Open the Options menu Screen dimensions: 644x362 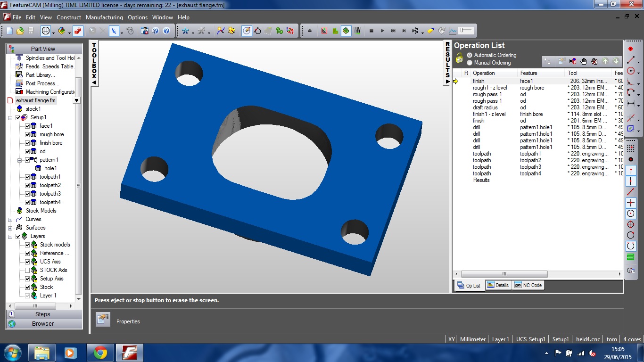[138, 17]
